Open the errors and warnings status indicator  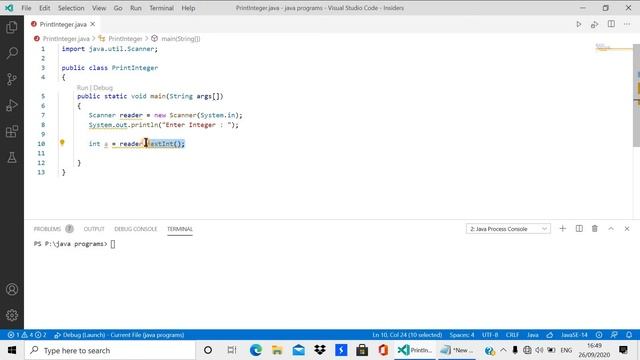[27, 335]
